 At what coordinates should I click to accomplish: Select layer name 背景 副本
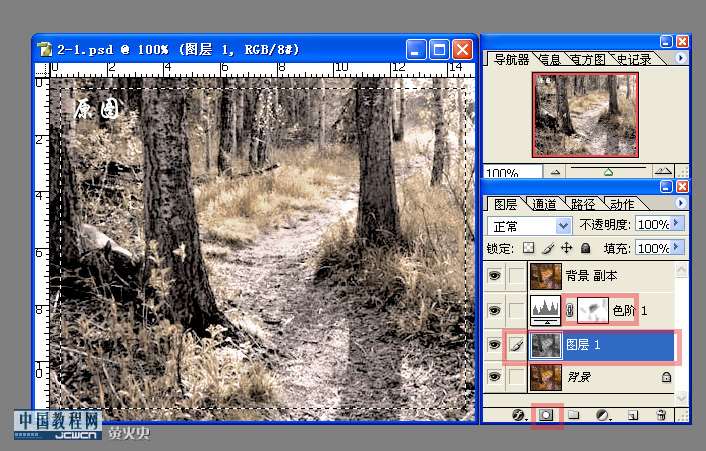(x=591, y=275)
